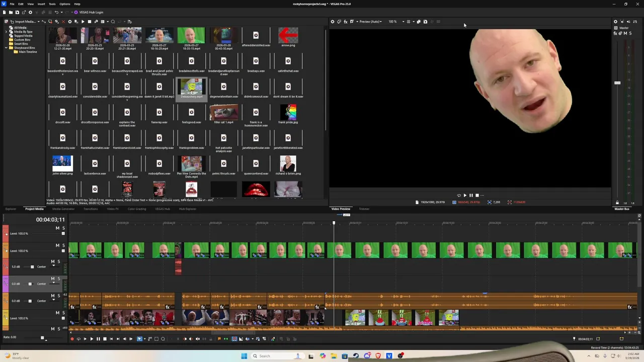Screen dimensions: 644x362
Task: Open Video Output FX icon in preview toolbar
Action: 345,22
